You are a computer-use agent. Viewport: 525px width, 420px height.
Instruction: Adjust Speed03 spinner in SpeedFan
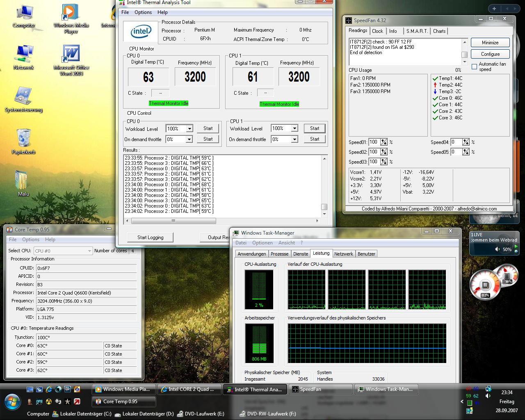(x=384, y=162)
